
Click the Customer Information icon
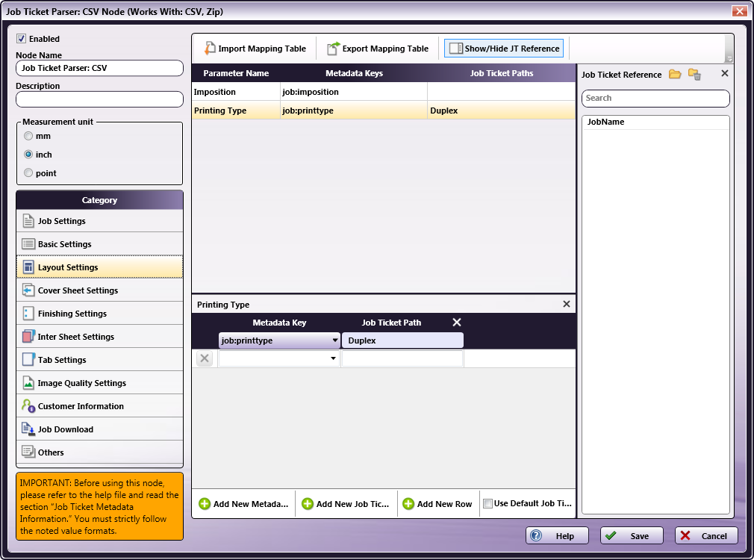tap(28, 405)
